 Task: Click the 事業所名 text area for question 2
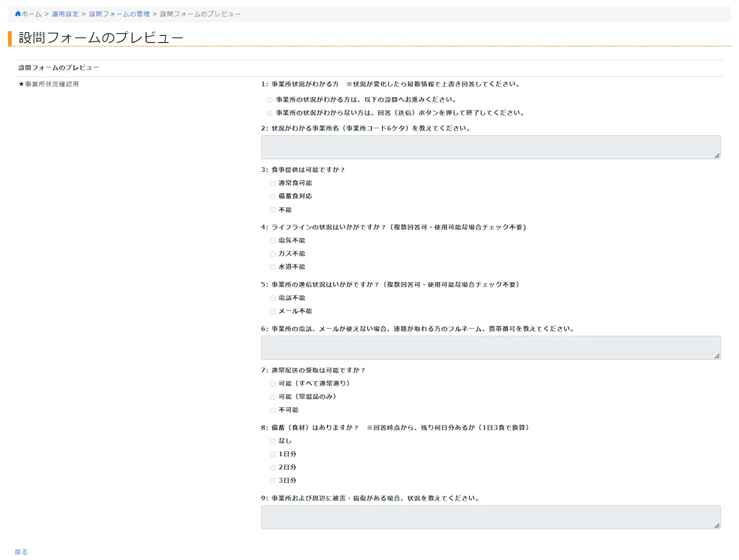pos(491,147)
